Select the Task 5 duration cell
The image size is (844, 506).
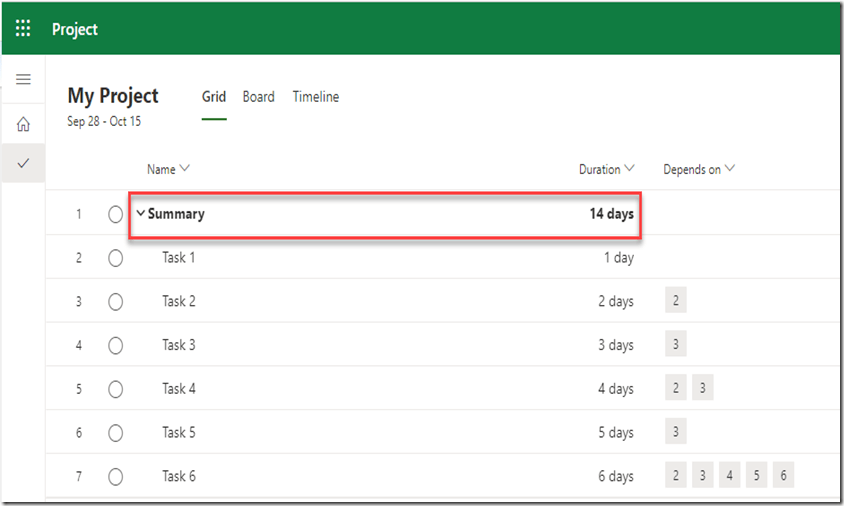pos(614,433)
